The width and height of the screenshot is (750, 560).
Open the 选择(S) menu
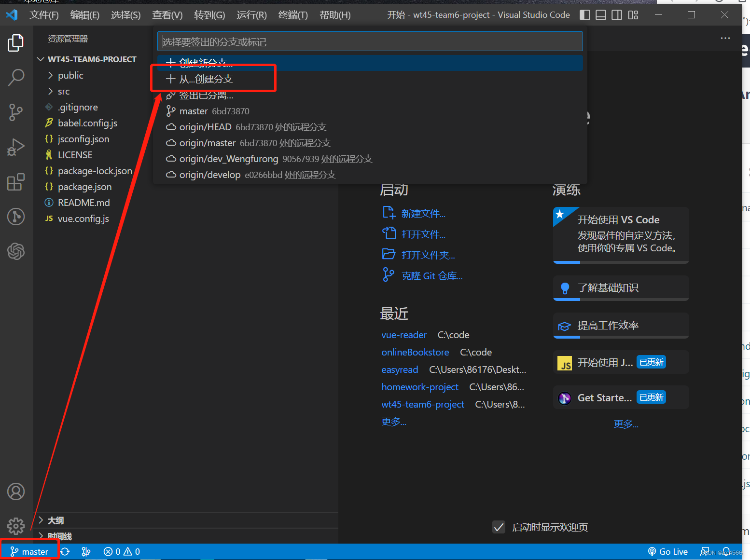click(126, 15)
